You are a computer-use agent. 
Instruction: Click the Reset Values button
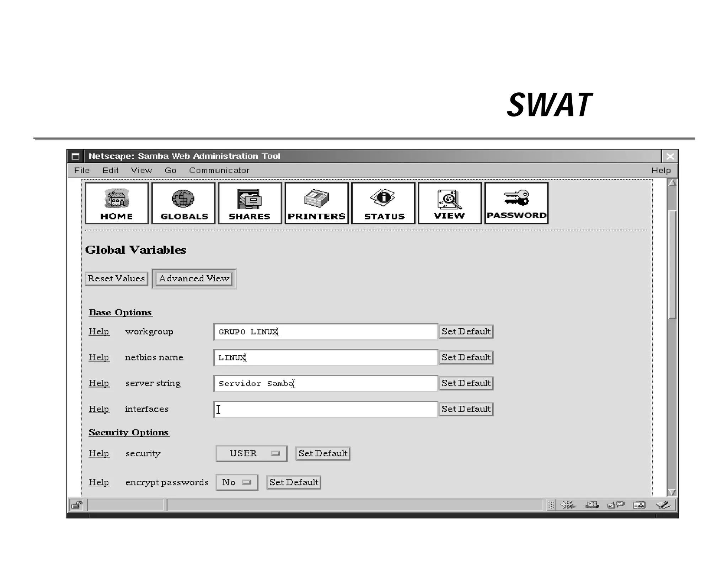[117, 279]
